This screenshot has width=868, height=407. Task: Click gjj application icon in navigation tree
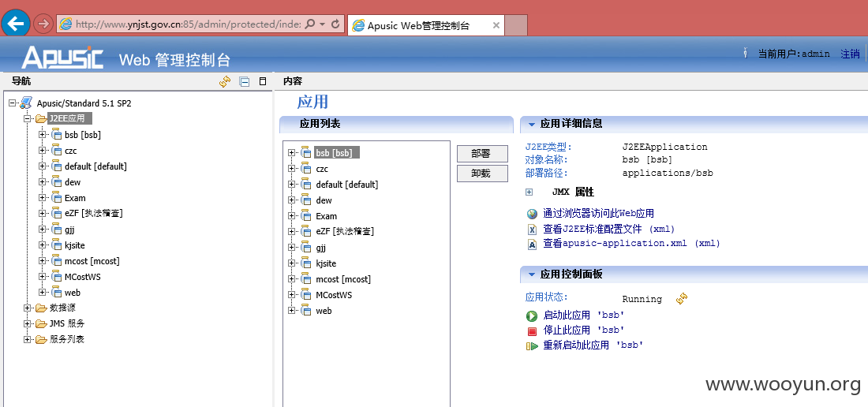tap(57, 229)
